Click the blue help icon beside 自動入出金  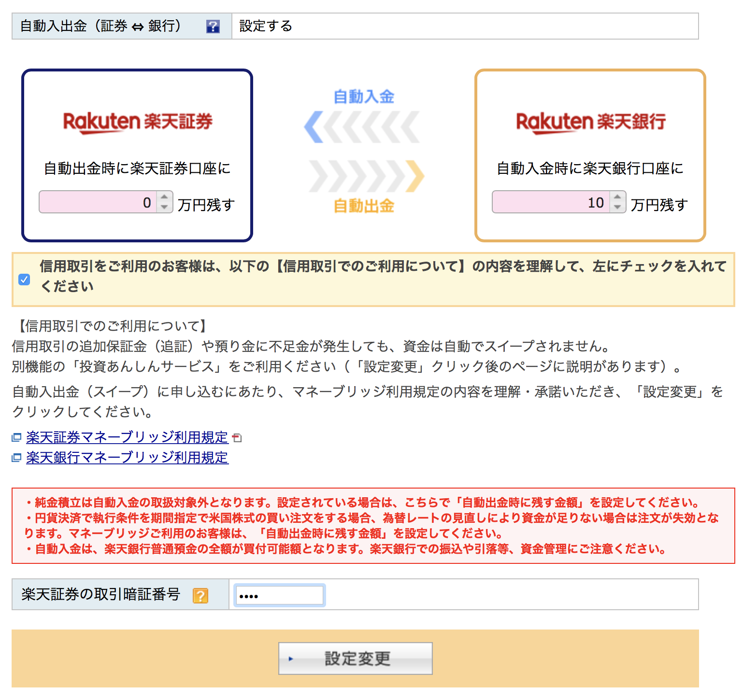(213, 26)
